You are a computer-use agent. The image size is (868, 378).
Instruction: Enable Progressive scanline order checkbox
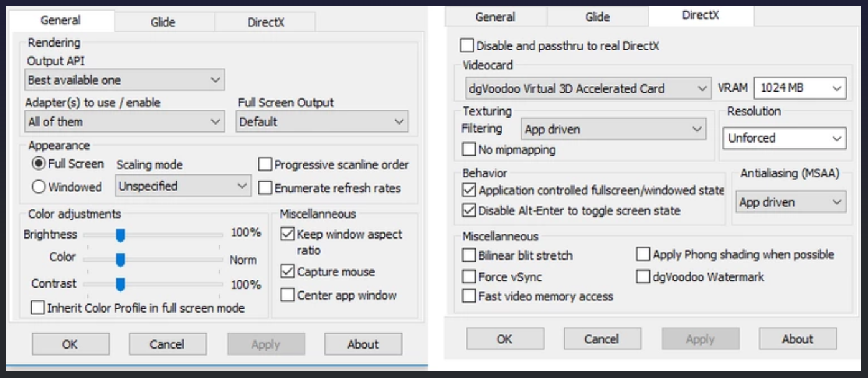tap(265, 164)
